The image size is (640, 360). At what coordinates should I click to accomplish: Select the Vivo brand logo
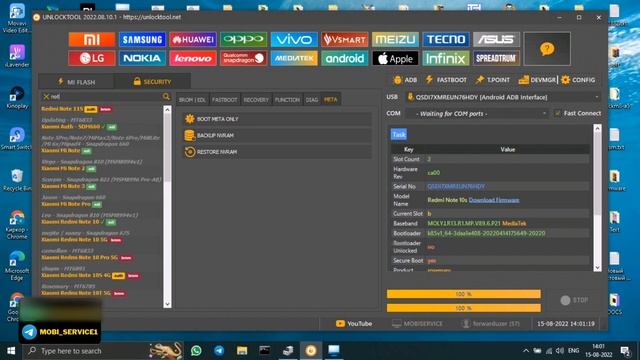(x=294, y=40)
